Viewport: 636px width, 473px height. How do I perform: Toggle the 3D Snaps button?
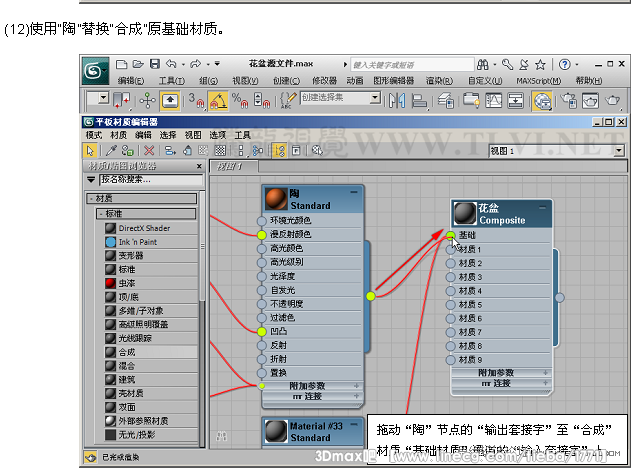pyautogui.click(x=197, y=100)
